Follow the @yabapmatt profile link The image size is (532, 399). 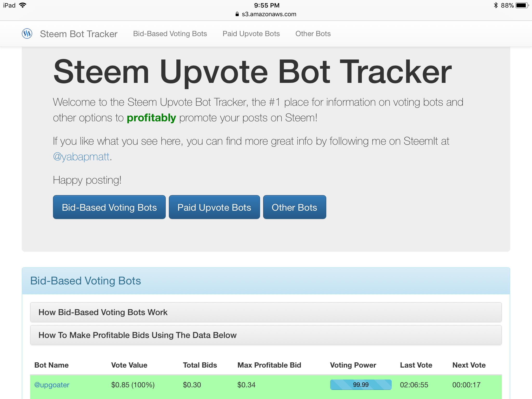81,157
